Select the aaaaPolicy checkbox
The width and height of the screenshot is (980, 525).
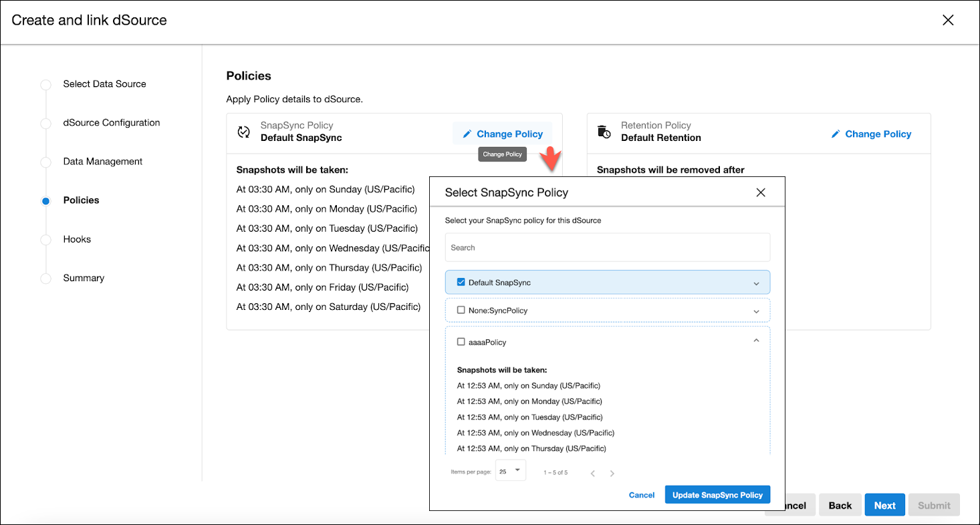(461, 342)
